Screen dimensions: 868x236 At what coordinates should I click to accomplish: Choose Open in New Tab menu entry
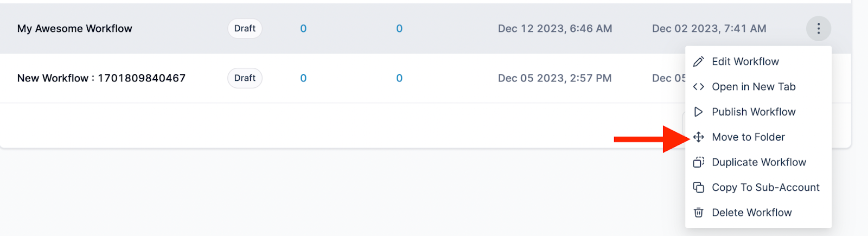[754, 87]
